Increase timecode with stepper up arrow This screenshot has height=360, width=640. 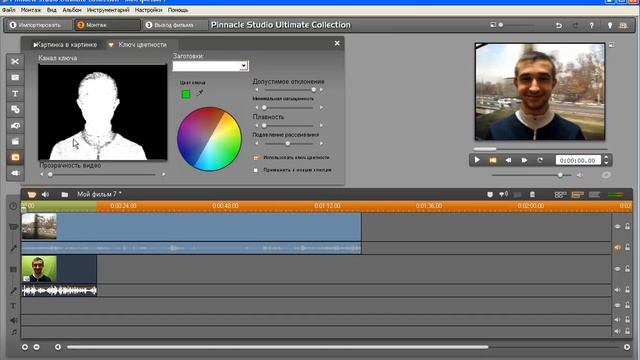click(606, 158)
